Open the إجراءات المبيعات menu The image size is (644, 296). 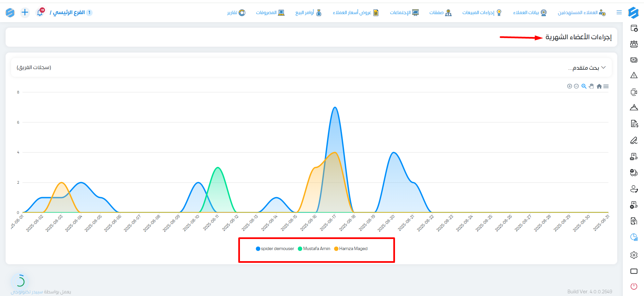[x=482, y=12]
